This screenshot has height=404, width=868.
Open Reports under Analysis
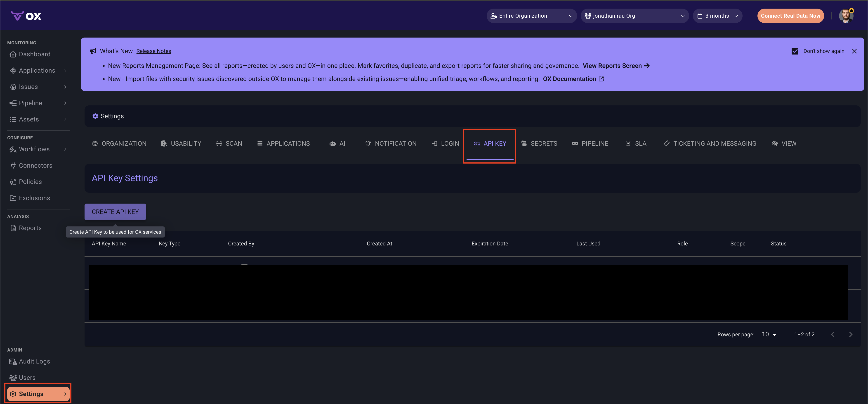pyautogui.click(x=30, y=228)
